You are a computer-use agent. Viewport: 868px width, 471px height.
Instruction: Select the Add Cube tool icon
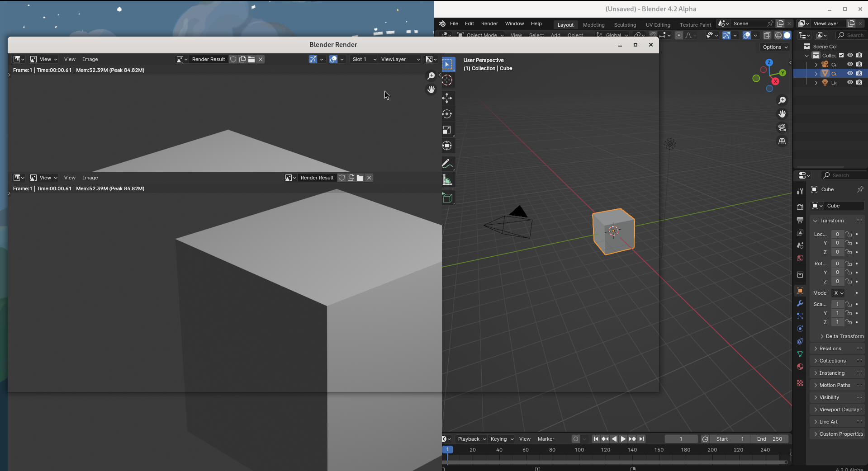coord(447,198)
